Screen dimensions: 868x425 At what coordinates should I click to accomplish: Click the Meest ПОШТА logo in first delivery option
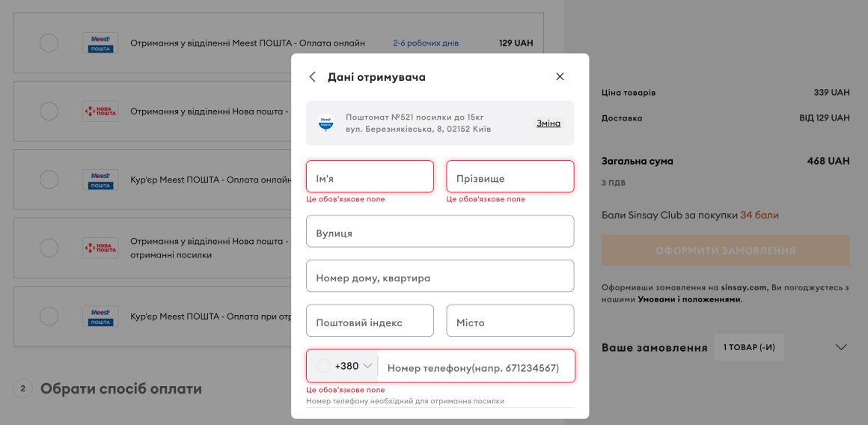click(x=100, y=43)
